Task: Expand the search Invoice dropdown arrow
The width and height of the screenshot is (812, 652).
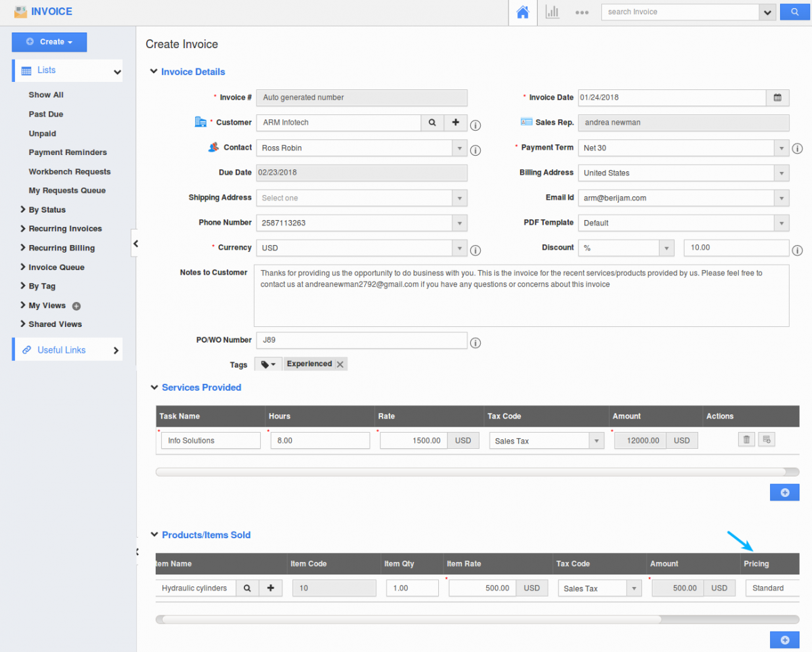Action: (x=767, y=12)
